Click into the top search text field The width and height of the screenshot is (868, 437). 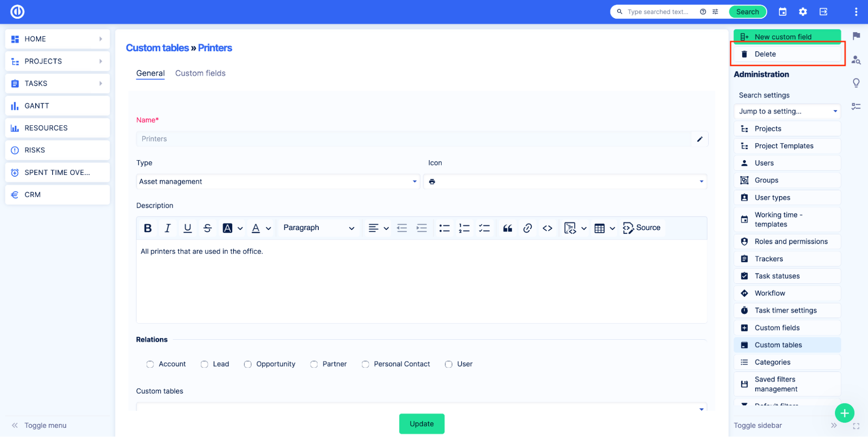pyautogui.click(x=657, y=12)
